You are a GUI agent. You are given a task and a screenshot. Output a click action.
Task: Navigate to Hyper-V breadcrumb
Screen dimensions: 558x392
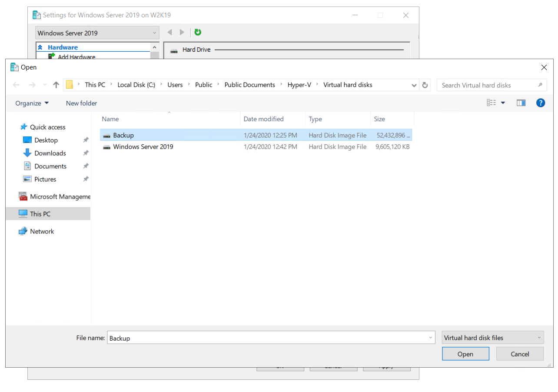(299, 85)
